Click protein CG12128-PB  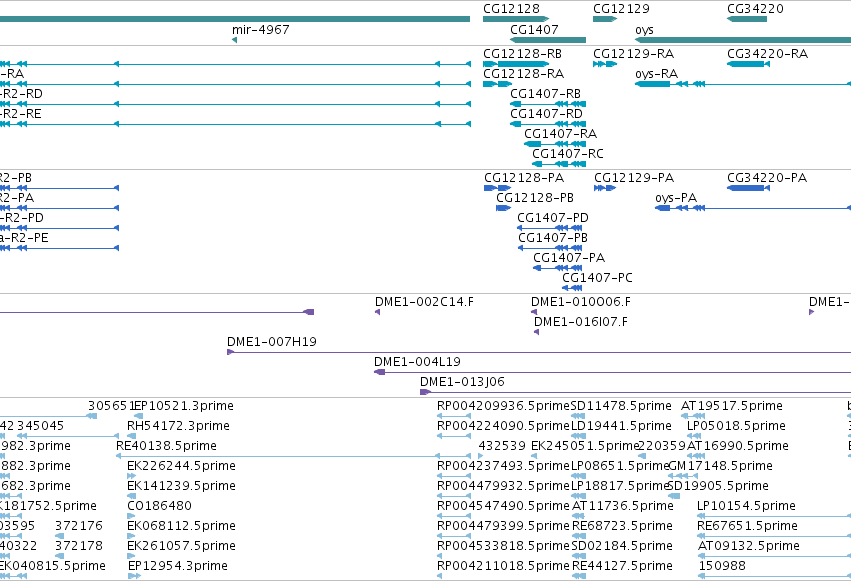(x=535, y=198)
